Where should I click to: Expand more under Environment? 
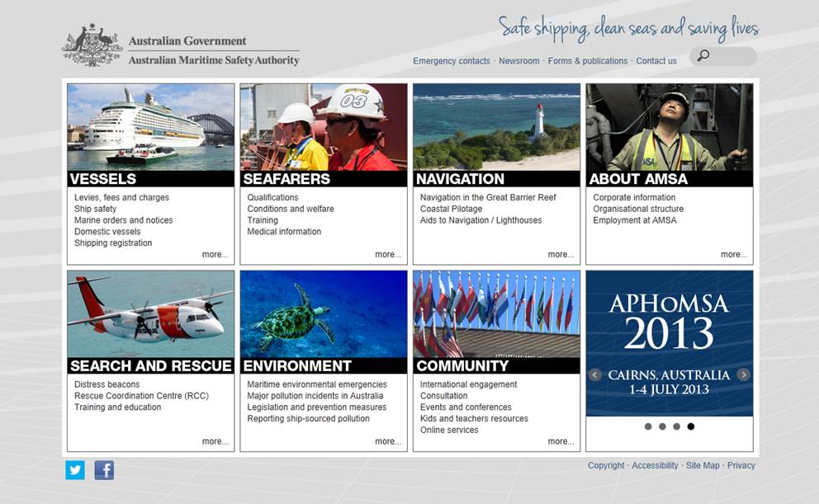(x=388, y=441)
